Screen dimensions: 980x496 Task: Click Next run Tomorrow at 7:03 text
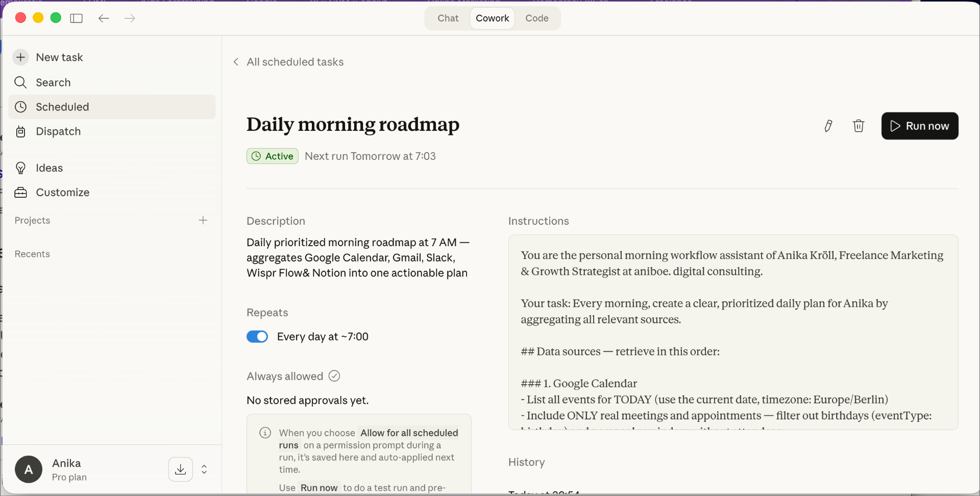[370, 156]
